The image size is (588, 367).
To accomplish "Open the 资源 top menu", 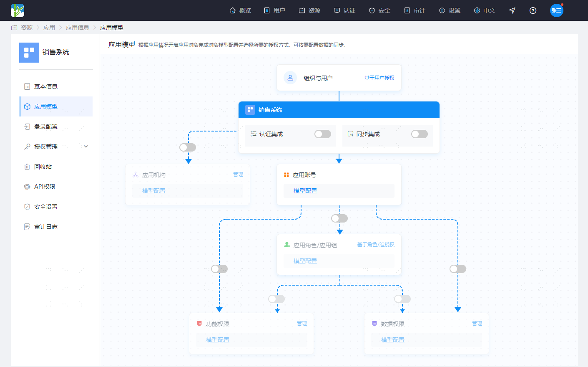I will point(310,10).
